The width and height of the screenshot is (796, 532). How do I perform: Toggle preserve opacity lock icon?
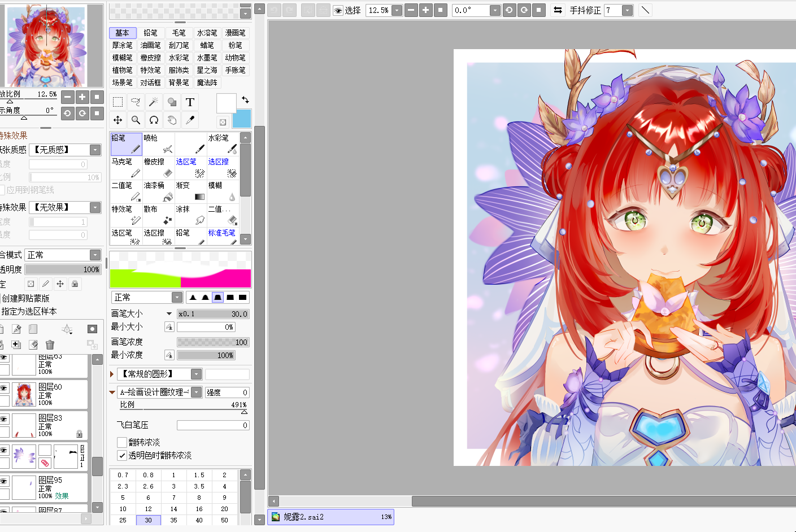point(31,284)
